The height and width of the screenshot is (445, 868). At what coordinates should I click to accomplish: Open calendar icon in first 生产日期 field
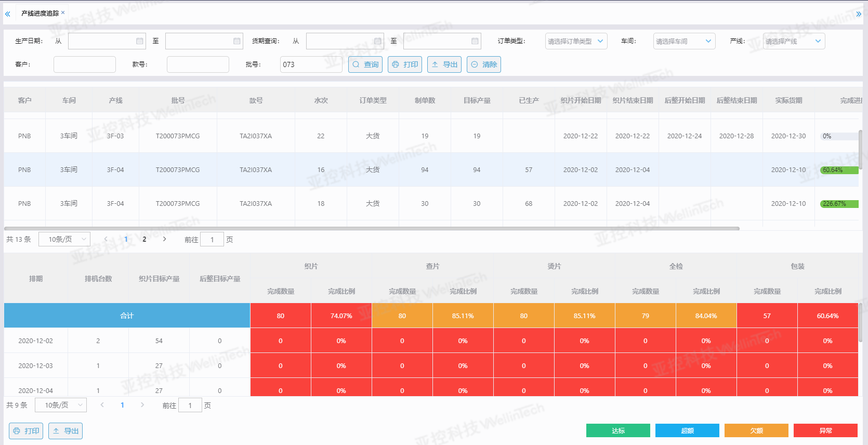tap(140, 41)
